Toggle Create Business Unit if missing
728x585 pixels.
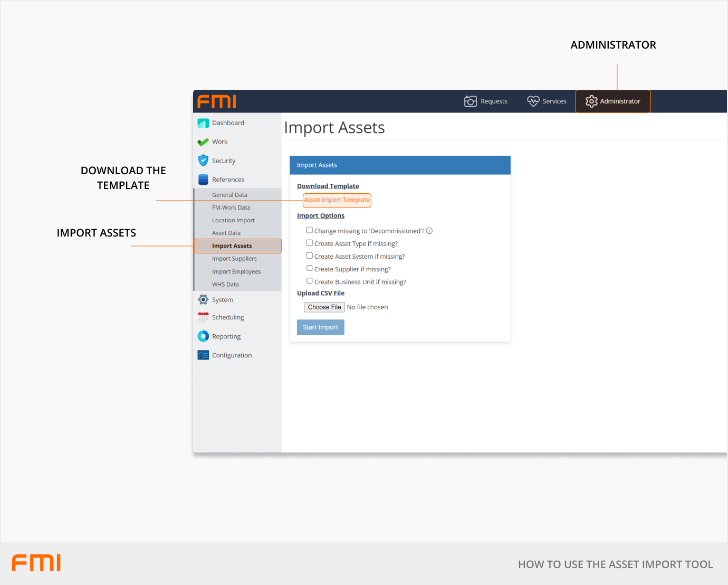coord(310,281)
